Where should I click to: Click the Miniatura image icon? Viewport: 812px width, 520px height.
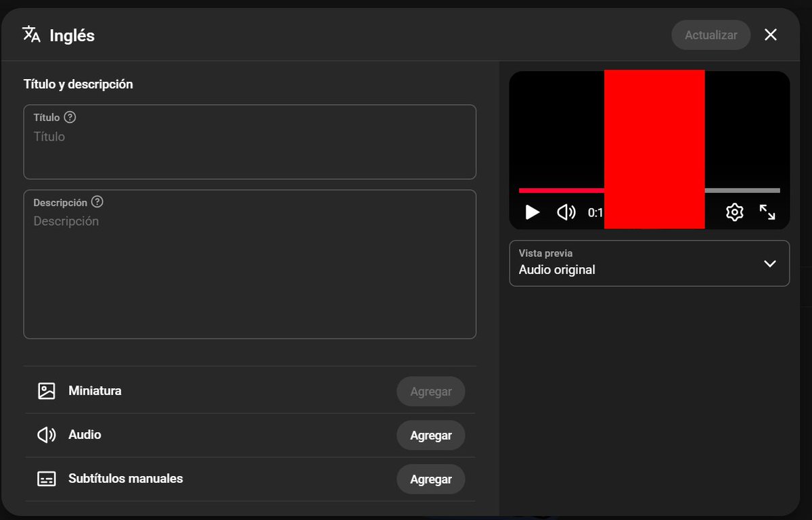(x=46, y=391)
